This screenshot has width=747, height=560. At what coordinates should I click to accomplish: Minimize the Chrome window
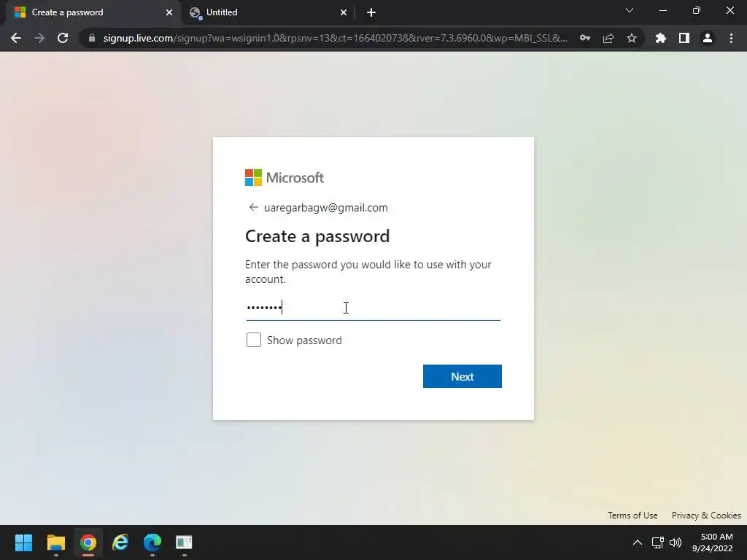click(x=662, y=10)
